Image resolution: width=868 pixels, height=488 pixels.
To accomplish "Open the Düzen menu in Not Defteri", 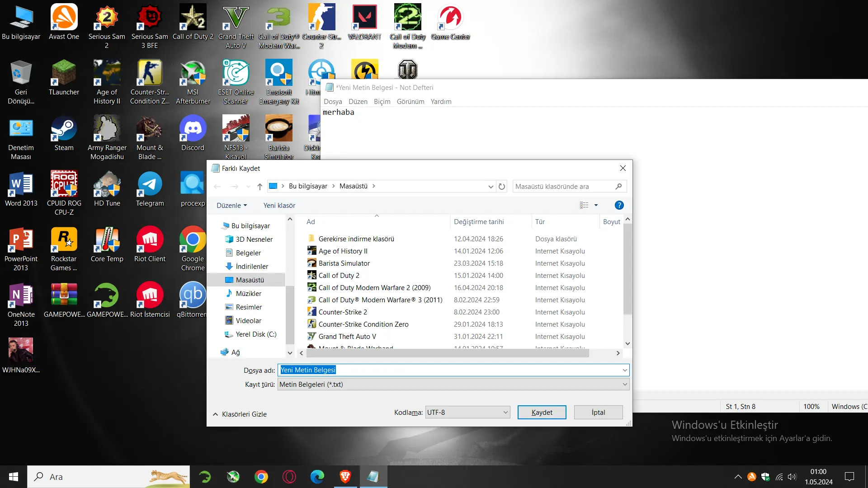I will click(358, 101).
